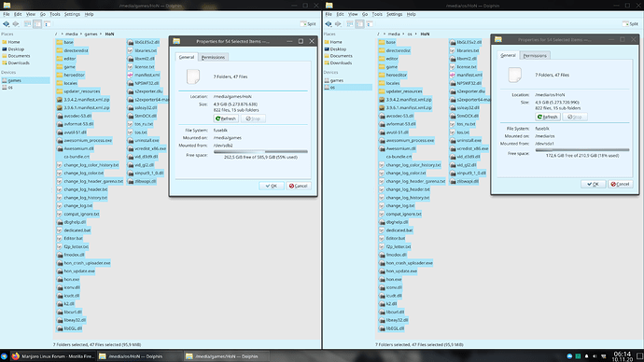Click root slash breadcrumb in games window
The width and height of the screenshot is (644, 362).
(56, 35)
